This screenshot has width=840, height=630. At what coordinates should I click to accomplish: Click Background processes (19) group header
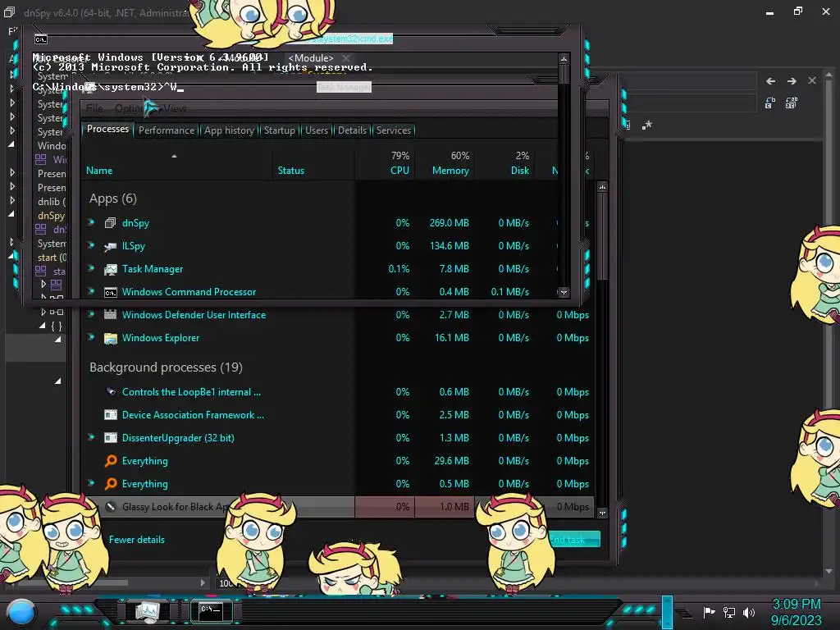point(166,367)
